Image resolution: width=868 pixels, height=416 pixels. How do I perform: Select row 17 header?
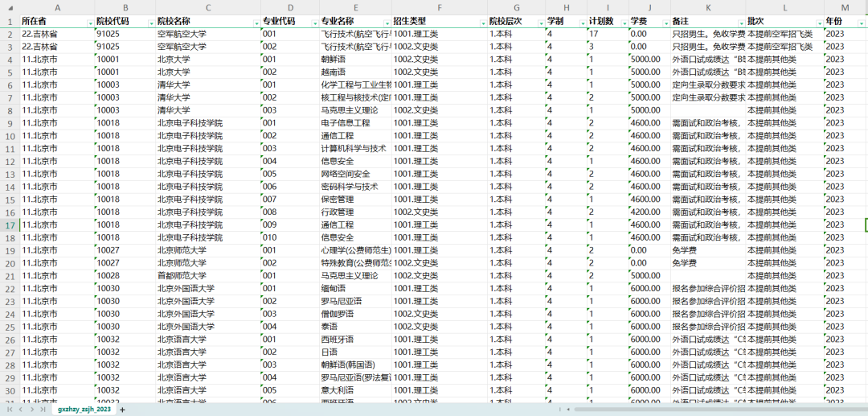(10, 224)
